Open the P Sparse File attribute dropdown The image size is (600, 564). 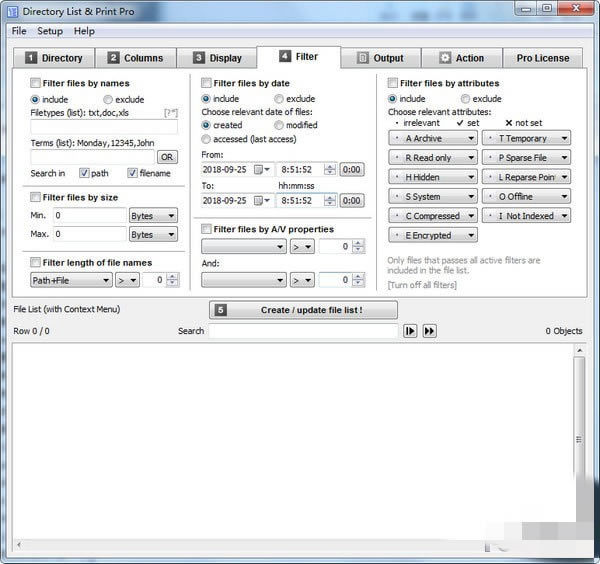526,158
